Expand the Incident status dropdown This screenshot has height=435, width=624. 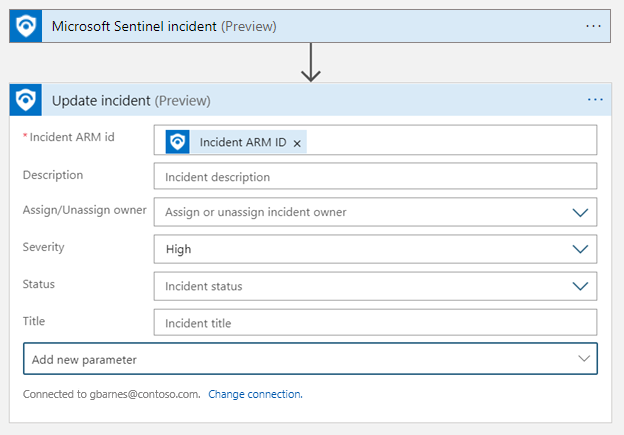[580, 286]
